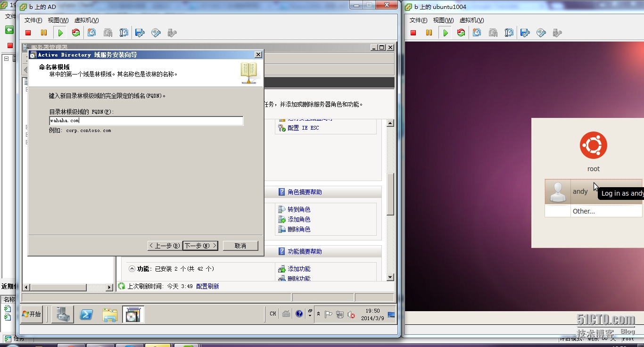Image resolution: width=644 pixels, height=347 pixels.
Task: Click the 添加角色 link
Action: (x=299, y=219)
